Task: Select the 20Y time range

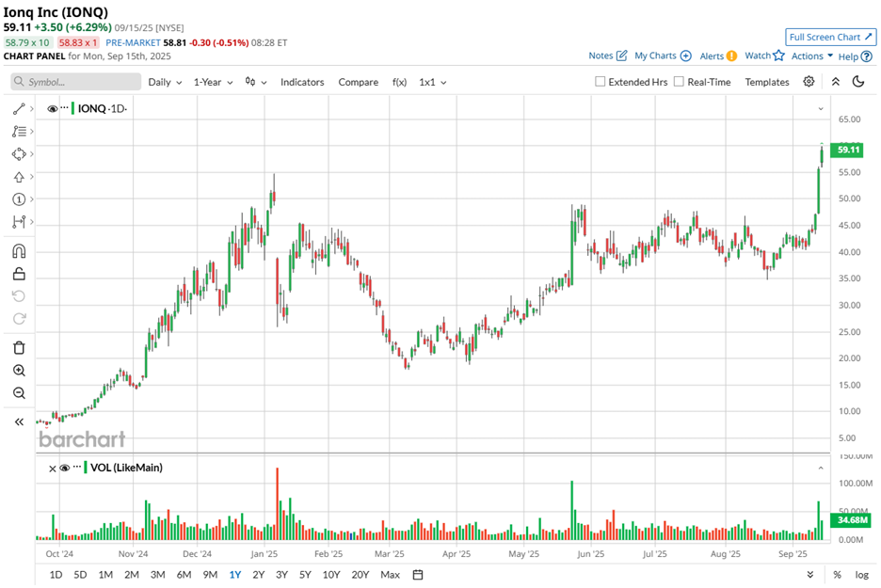Action: [x=360, y=575]
